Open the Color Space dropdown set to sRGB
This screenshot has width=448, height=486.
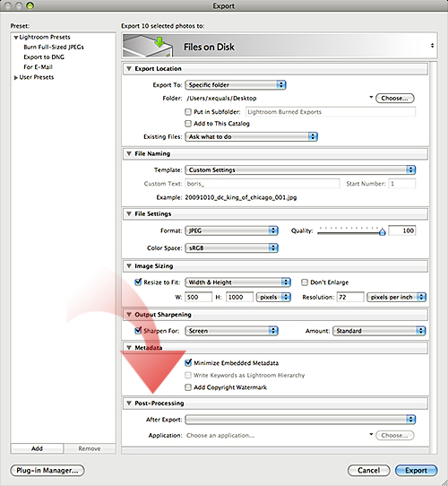click(231, 248)
